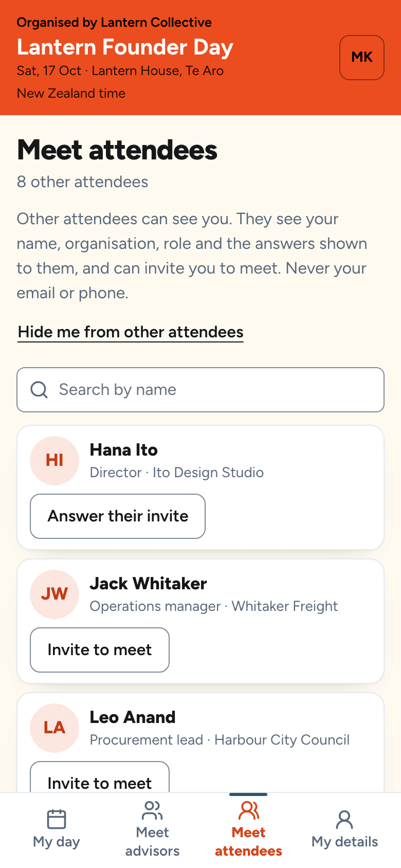This screenshot has width=401, height=868.
Task: Click the '8 other attendees' count
Action: [82, 182]
